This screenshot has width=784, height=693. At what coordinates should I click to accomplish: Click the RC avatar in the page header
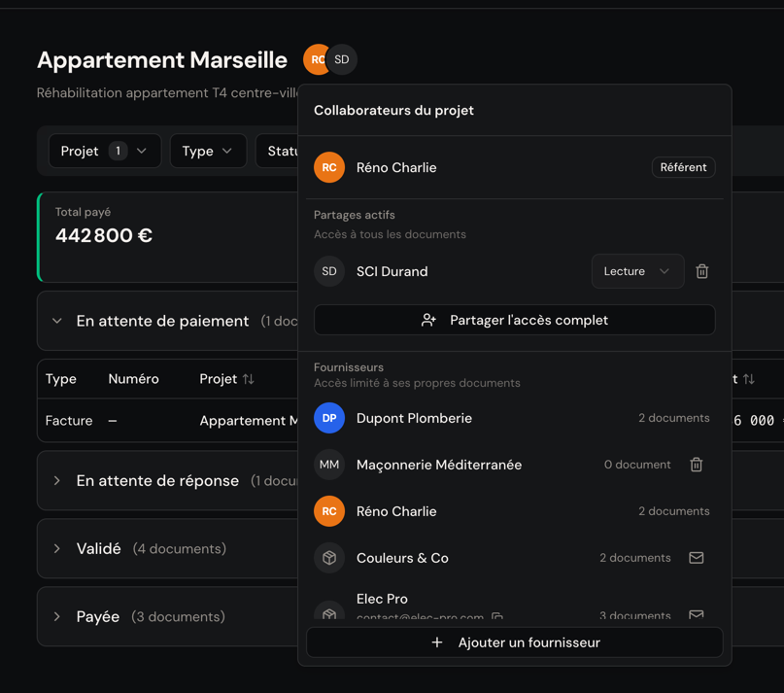316,59
